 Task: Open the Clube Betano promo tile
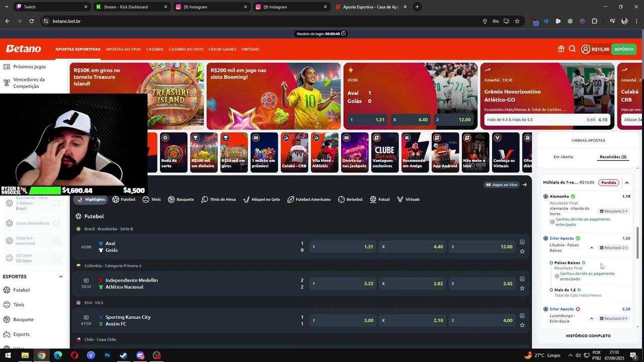tap(385, 152)
